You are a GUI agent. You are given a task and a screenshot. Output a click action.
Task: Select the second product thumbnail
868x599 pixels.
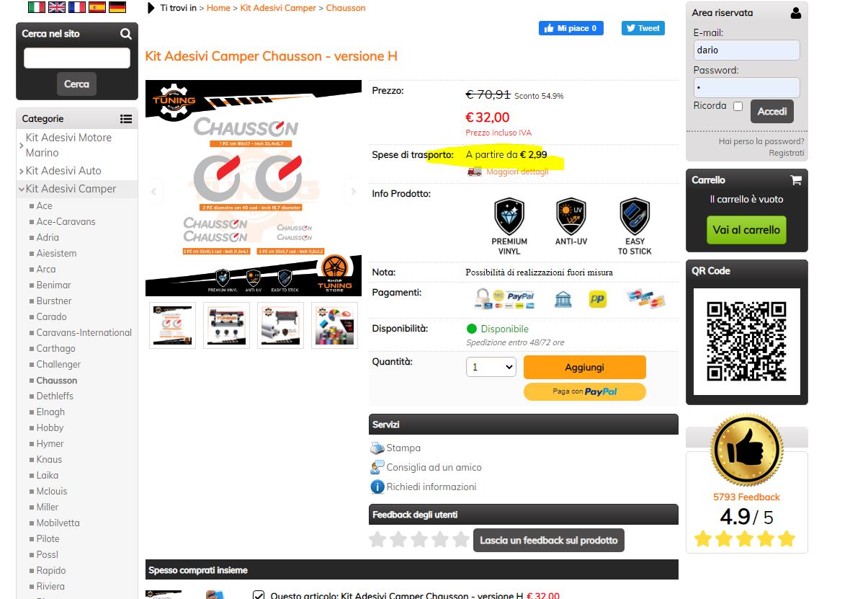click(226, 325)
